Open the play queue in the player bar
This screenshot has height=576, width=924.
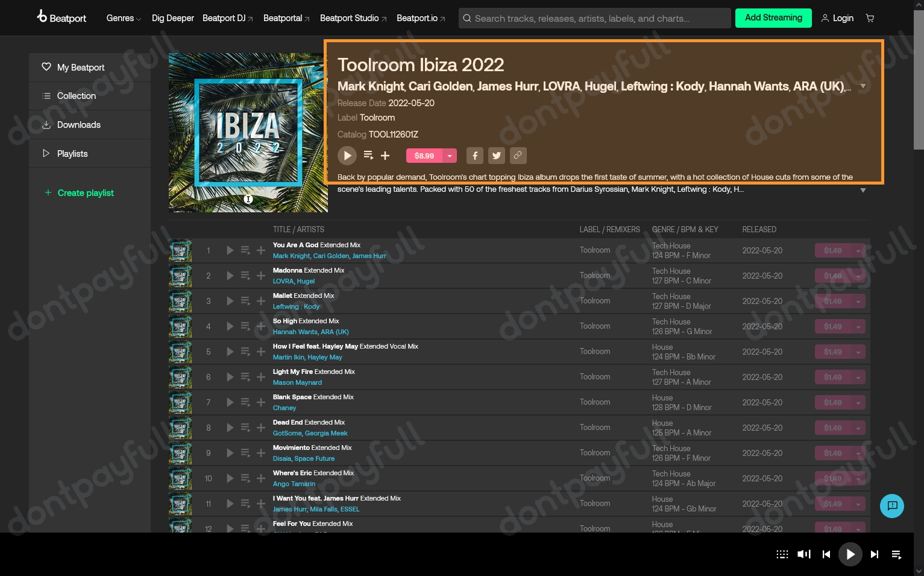pyautogui.click(x=896, y=554)
